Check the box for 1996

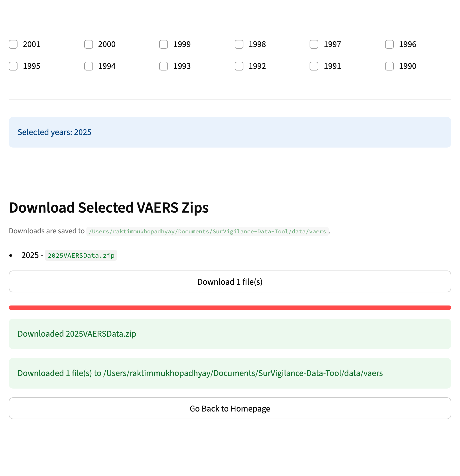[x=389, y=44]
